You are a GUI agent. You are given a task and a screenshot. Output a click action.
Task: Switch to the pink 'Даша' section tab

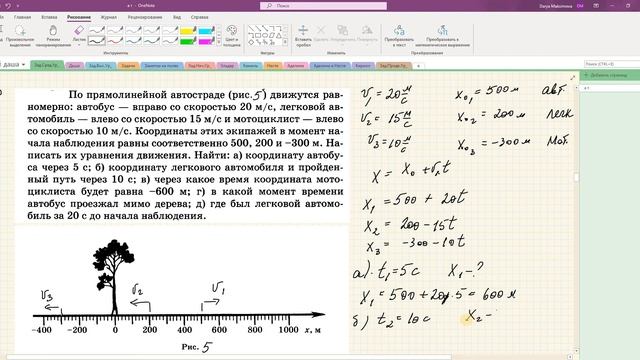pyautogui.click(x=74, y=65)
